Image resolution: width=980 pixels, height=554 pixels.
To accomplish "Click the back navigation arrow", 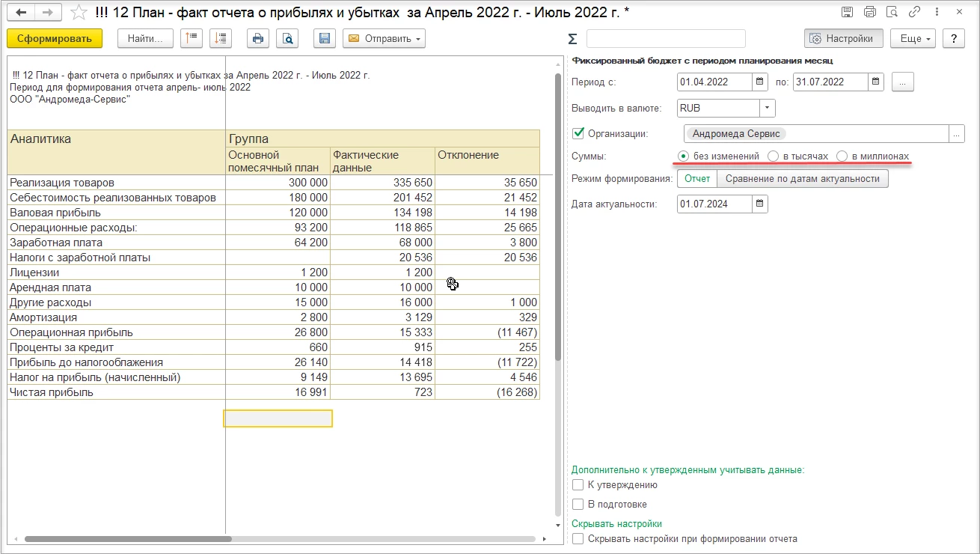I will (21, 13).
